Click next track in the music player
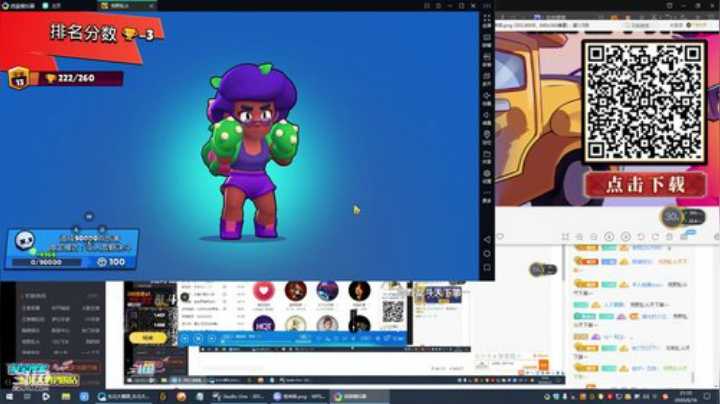 tap(211, 338)
